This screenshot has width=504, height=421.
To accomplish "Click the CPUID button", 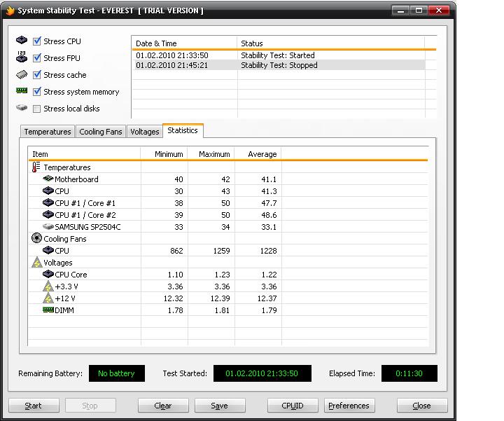I will (293, 406).
